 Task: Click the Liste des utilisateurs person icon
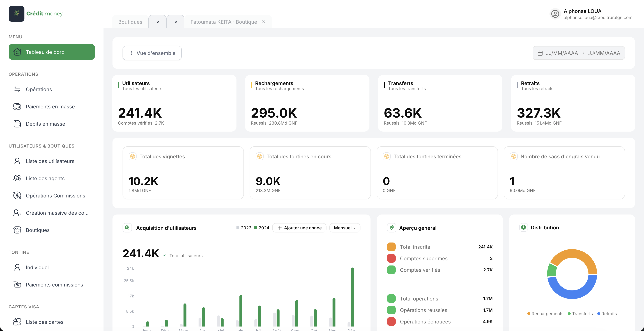click(17, 161)
